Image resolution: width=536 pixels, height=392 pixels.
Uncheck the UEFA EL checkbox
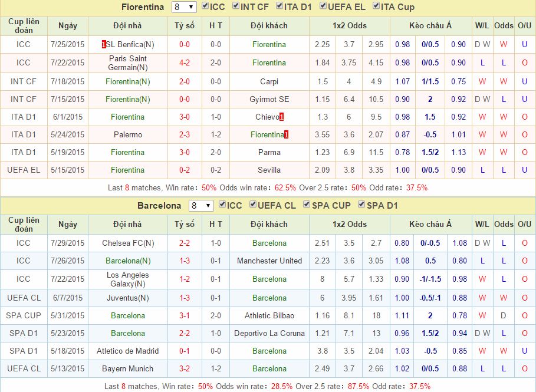point(323,6)
